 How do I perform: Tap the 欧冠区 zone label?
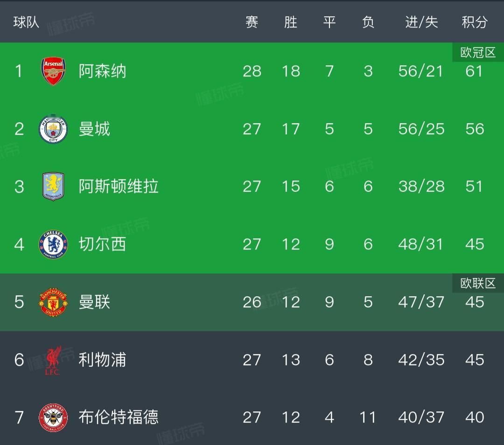478,53
